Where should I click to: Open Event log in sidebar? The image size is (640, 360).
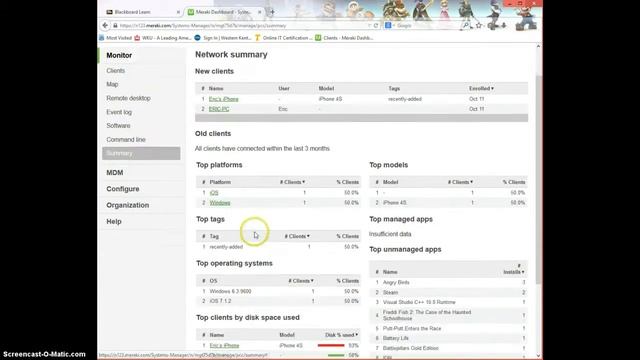119,112
